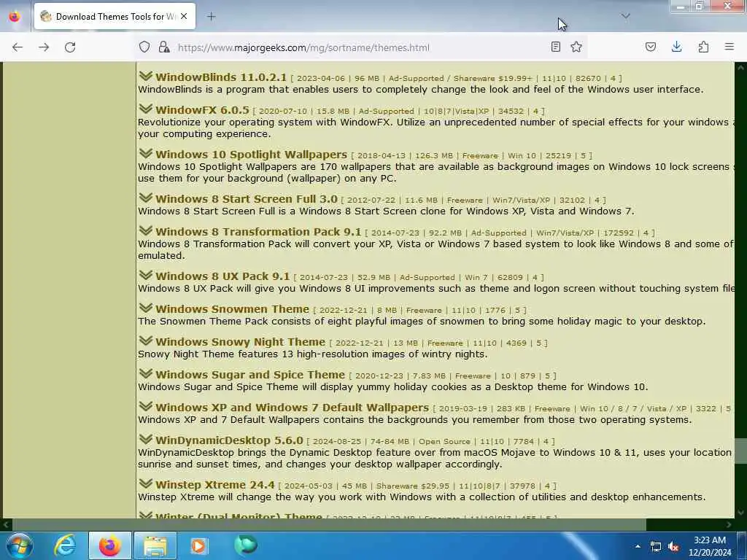Click the vertical scrollbar thumb
Screen dimensions: 747x560
pyautogui.click(x=740, y=451)
